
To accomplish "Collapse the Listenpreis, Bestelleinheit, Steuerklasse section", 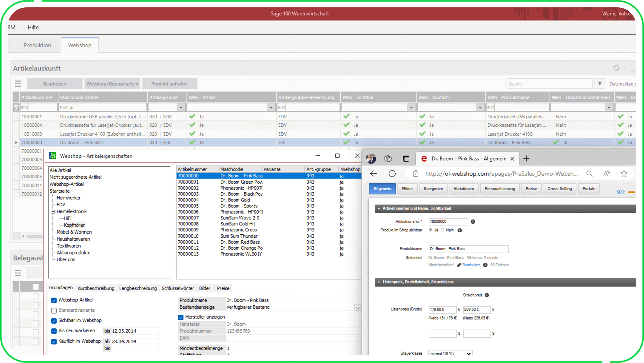I will pyautogui.click(x=379, y=282).
